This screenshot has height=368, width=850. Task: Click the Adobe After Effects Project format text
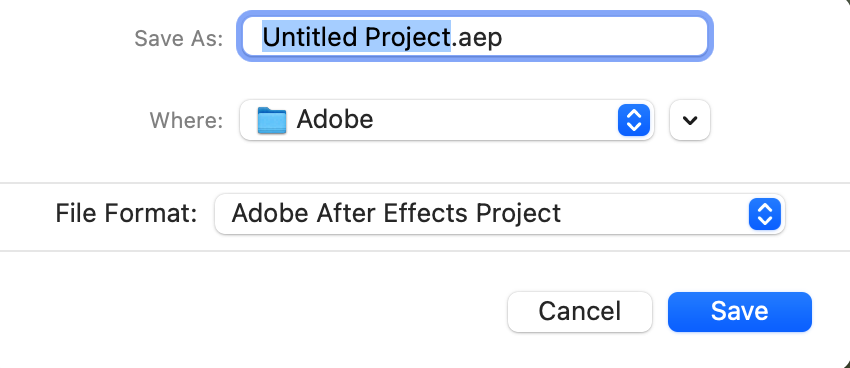[x=396, y=214]
